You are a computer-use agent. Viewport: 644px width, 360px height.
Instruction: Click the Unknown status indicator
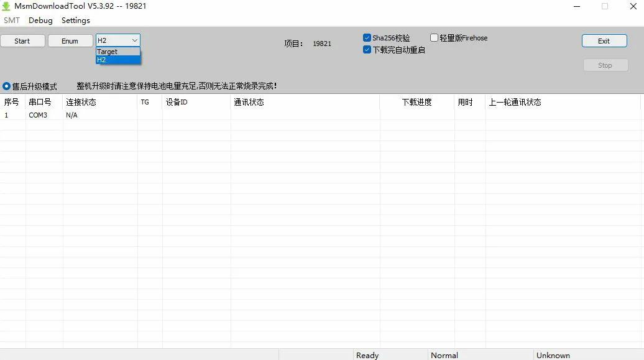click(553, 355)
